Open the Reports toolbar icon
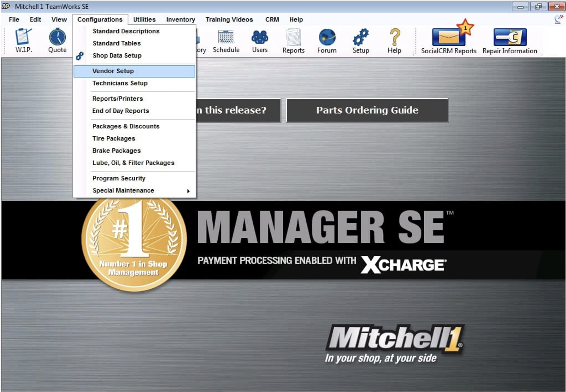Screen dimensions: 566x392 click(293, 41)
